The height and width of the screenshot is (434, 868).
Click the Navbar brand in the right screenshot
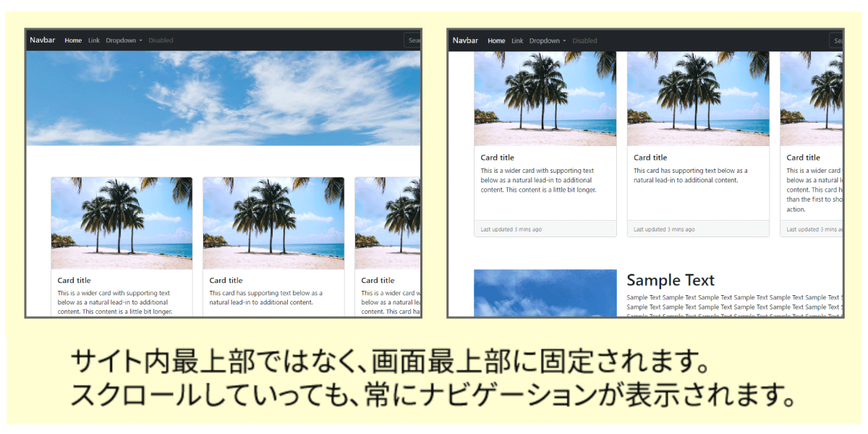click(x=465, y=41)
